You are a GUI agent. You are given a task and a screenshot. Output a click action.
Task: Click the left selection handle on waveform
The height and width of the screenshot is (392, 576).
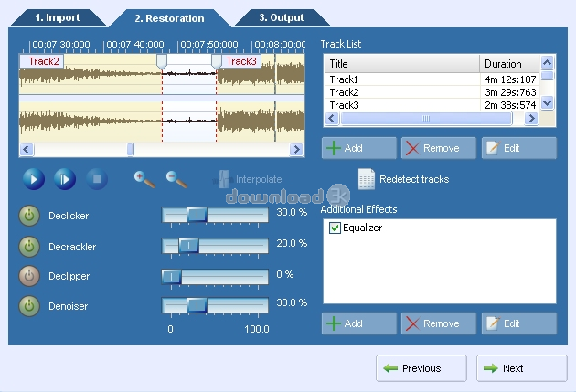[x=162, y=62]
